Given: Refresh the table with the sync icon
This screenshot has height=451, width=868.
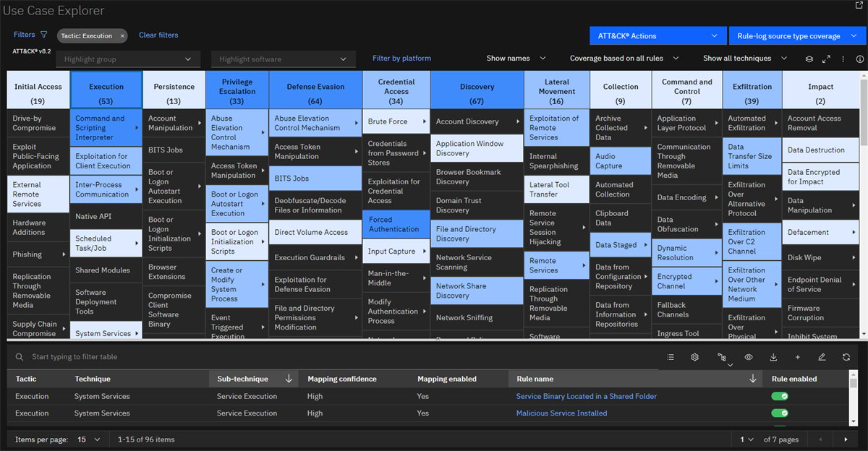Looking at the screenshot, I should point(846,356).
